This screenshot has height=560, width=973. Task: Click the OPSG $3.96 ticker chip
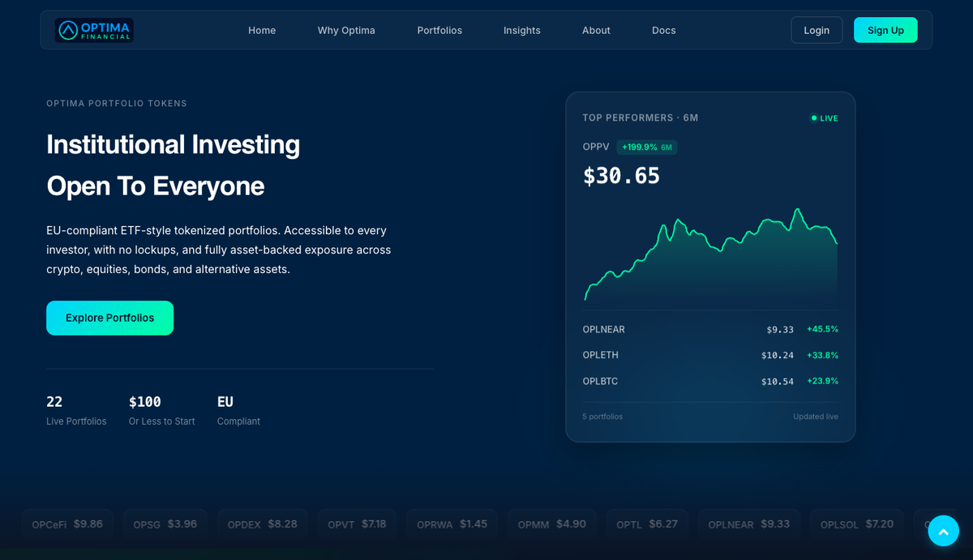[165, 524]
